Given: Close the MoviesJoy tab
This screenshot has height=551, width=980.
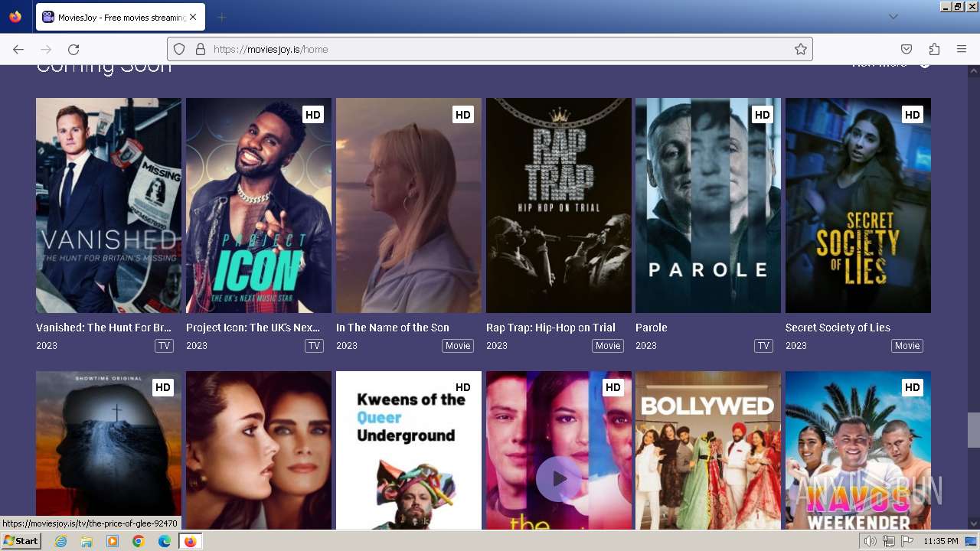Looking at the screenshot, I should 194,17.
